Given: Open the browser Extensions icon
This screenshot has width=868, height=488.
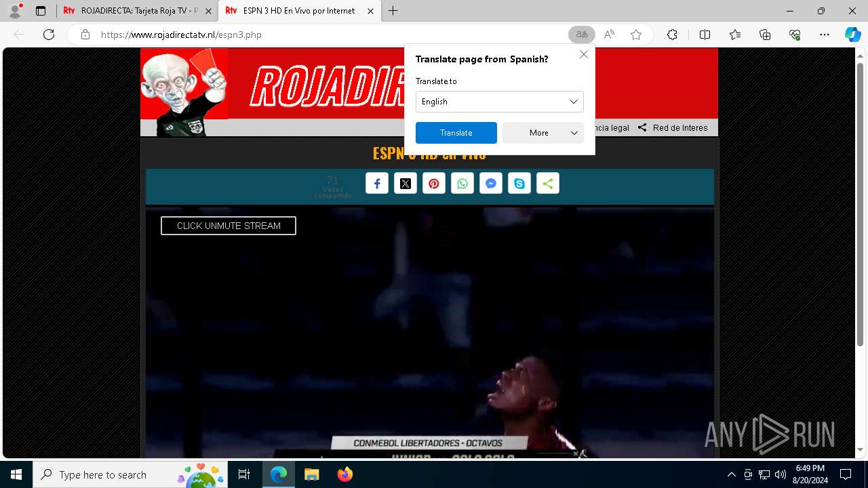Looking at the screenshot, I should [672, 35].
